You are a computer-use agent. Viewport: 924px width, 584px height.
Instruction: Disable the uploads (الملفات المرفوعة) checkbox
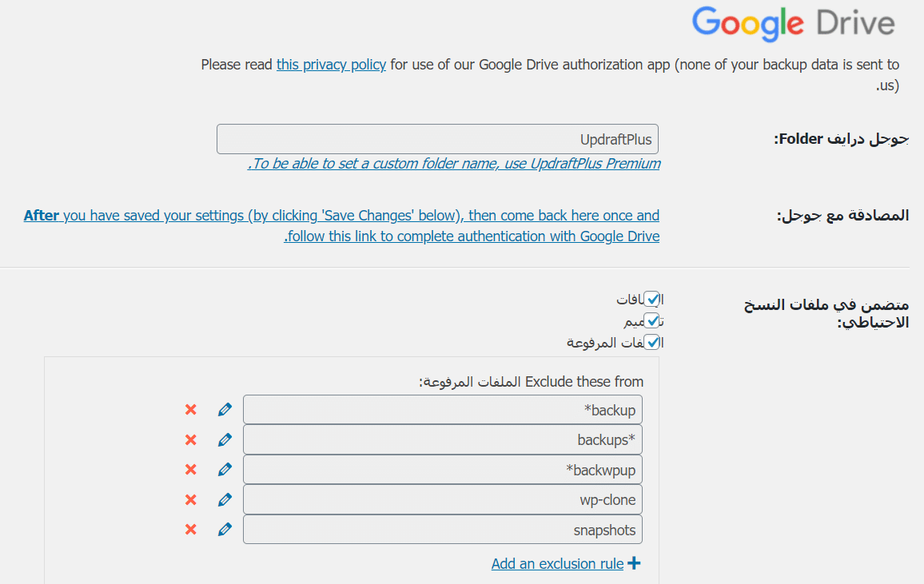[652, 342]
